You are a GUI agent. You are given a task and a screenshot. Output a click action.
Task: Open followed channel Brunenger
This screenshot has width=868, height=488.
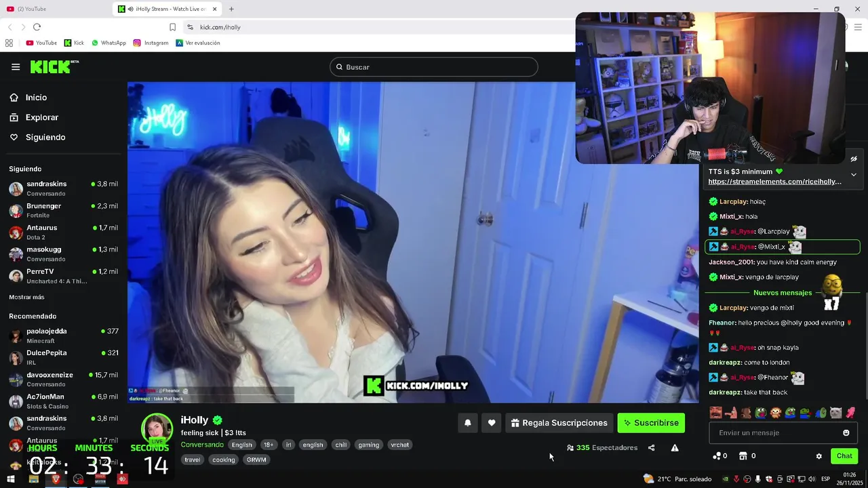pos(64,210)
